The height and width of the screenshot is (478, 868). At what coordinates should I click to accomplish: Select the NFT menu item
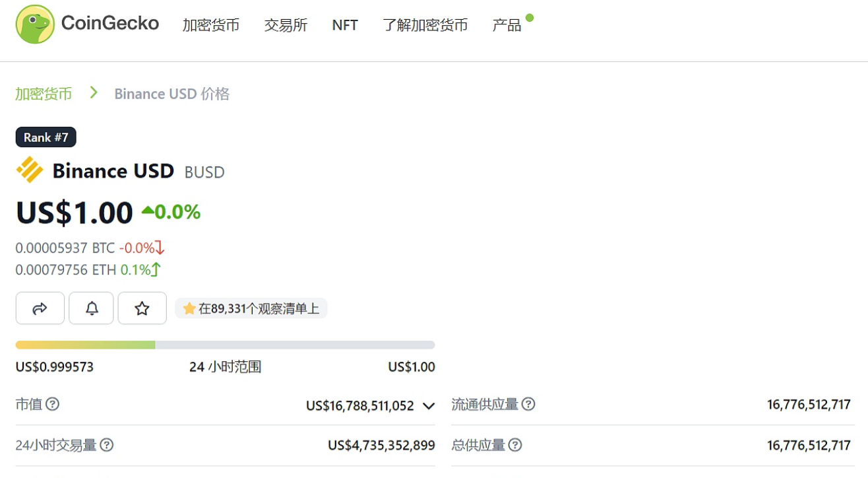coord(344,24)
